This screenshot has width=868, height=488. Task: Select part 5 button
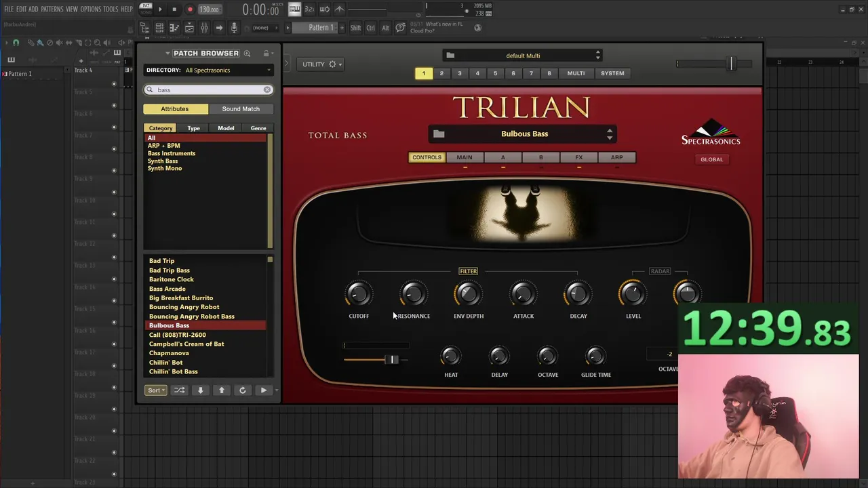click(495, 73)
